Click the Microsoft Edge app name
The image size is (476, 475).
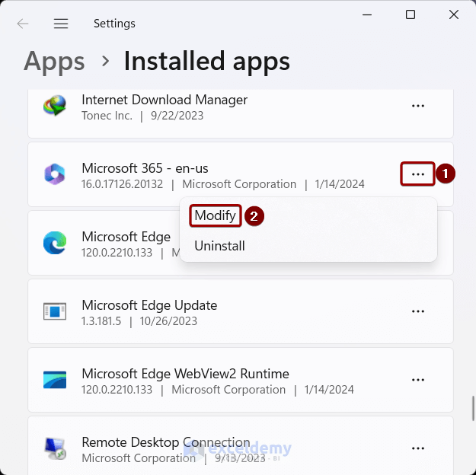(126, 237)
